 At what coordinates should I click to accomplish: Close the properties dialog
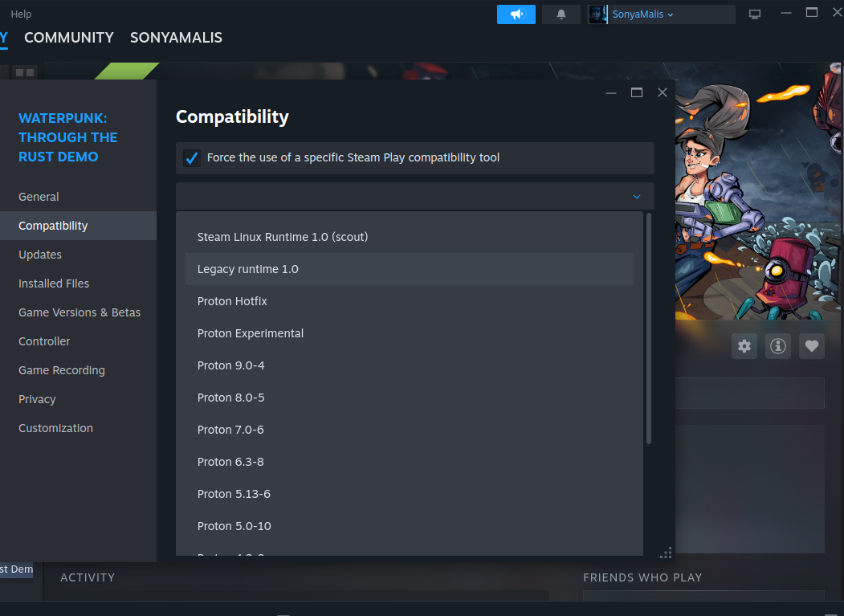pyautogui.click(x=663, y=92)
